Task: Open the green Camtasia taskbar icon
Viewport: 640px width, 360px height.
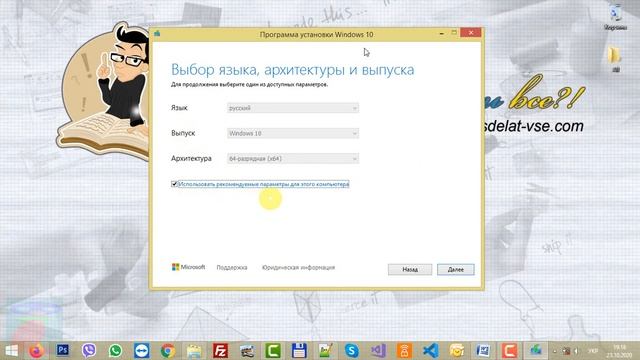Action: (273, 351)
